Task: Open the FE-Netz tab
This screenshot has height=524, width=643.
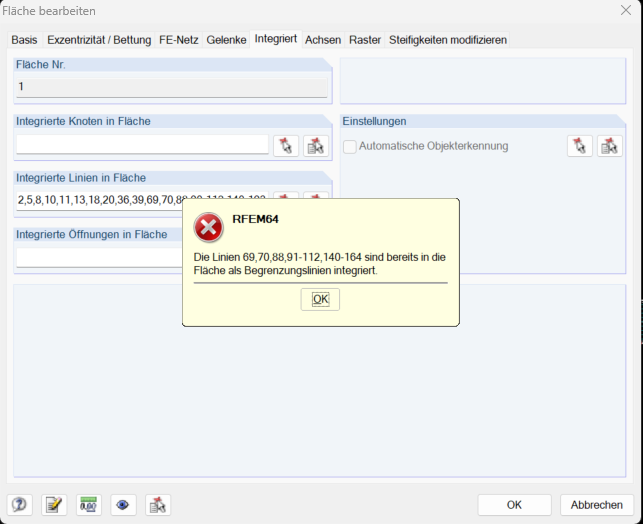Action: [178, 40]
